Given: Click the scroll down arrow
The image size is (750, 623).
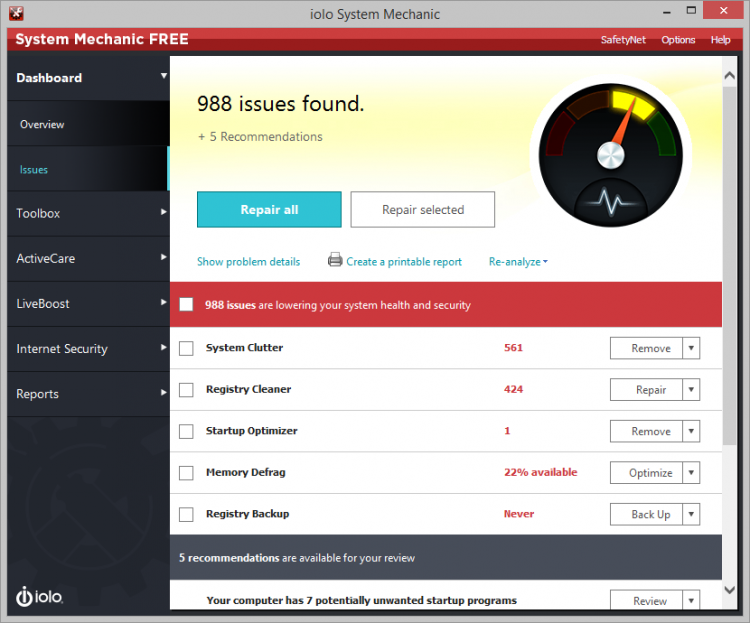Looking at the screenshot, I should coord(729,590).
